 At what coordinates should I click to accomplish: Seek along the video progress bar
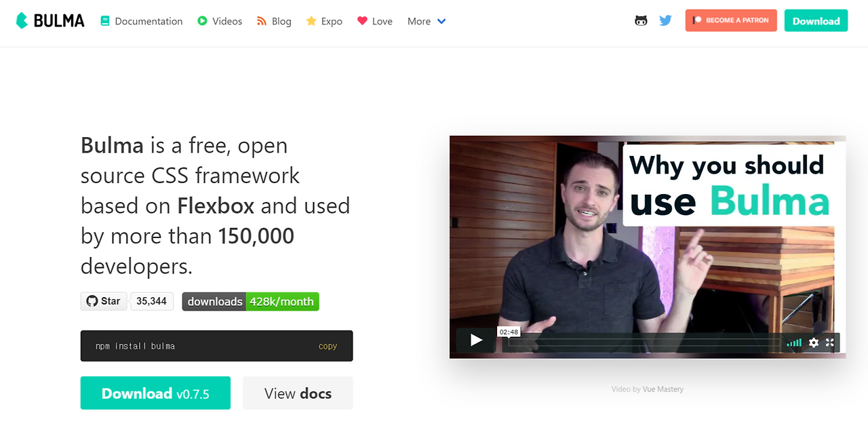point(644,343)
